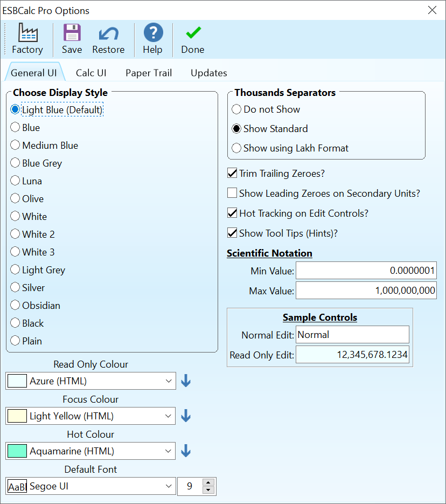The width and height of the screenshot is (446, 504).
Task: Click the Save floppy disk icon
Action: [x=72, y=32]
